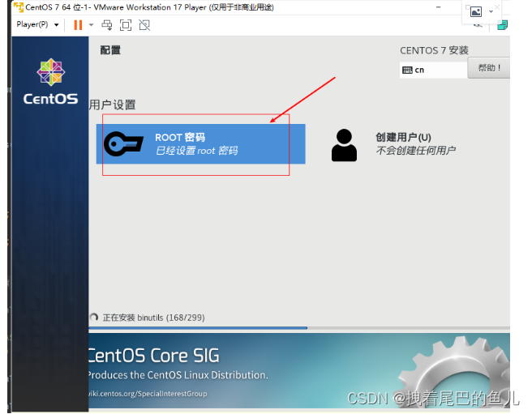
Task: Toggle Unity mode icon
Action: coord(144,25)
